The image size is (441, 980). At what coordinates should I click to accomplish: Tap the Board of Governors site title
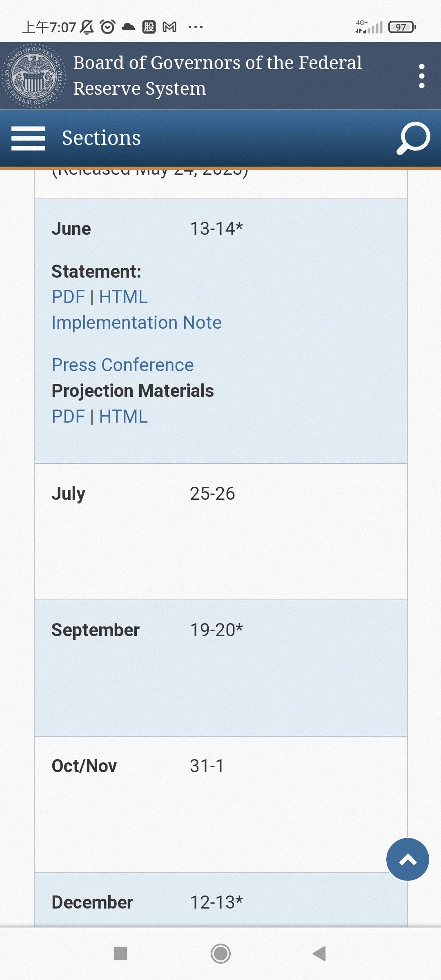pos(217,76)
